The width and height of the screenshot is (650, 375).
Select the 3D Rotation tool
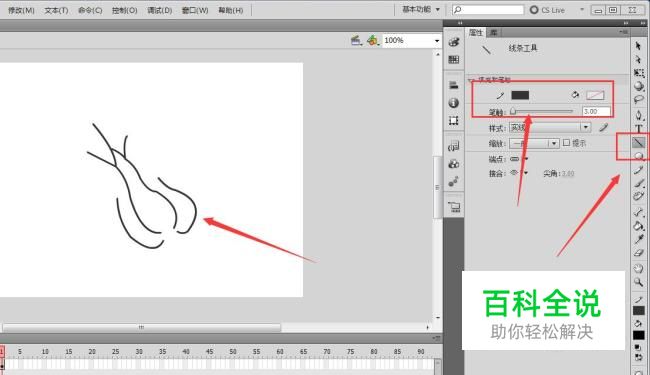coord(638,86)
